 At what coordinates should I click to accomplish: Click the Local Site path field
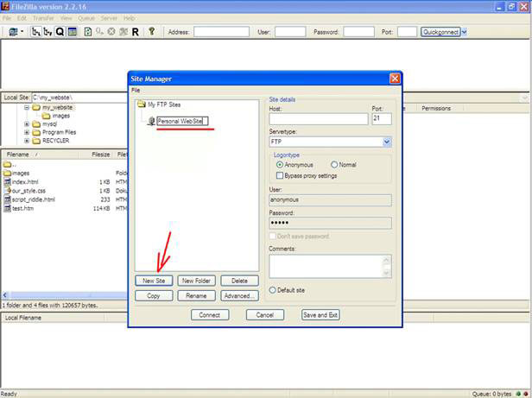79,98
